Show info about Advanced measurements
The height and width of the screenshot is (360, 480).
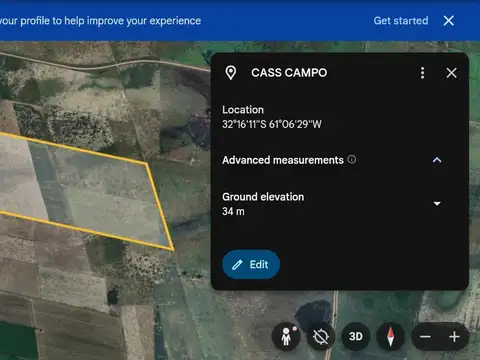click(352, 159)
